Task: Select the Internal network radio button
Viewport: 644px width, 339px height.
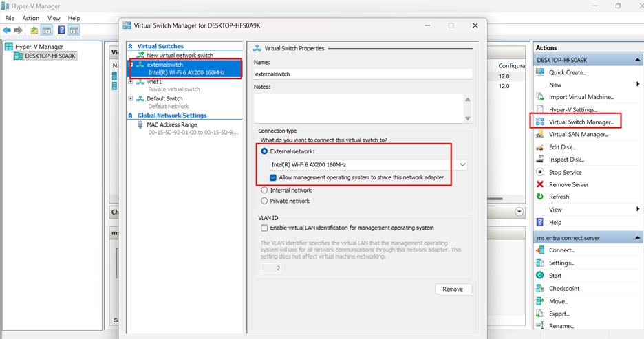Action: coord(264,190)
